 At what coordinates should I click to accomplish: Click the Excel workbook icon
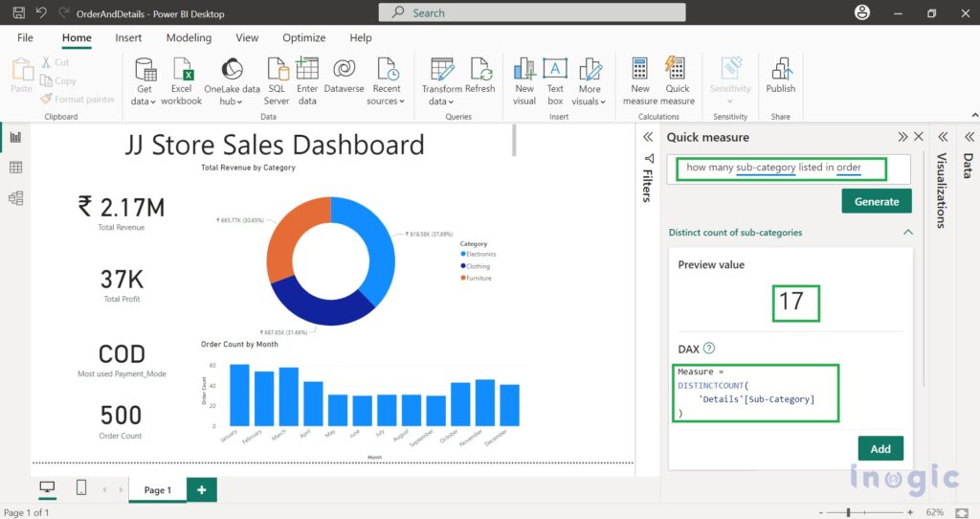pos(182,71)
